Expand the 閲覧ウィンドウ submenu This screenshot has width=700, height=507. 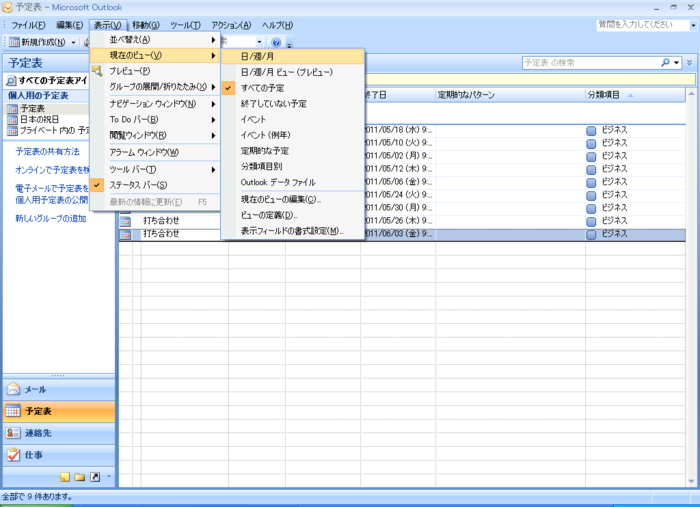coord(155,135)
